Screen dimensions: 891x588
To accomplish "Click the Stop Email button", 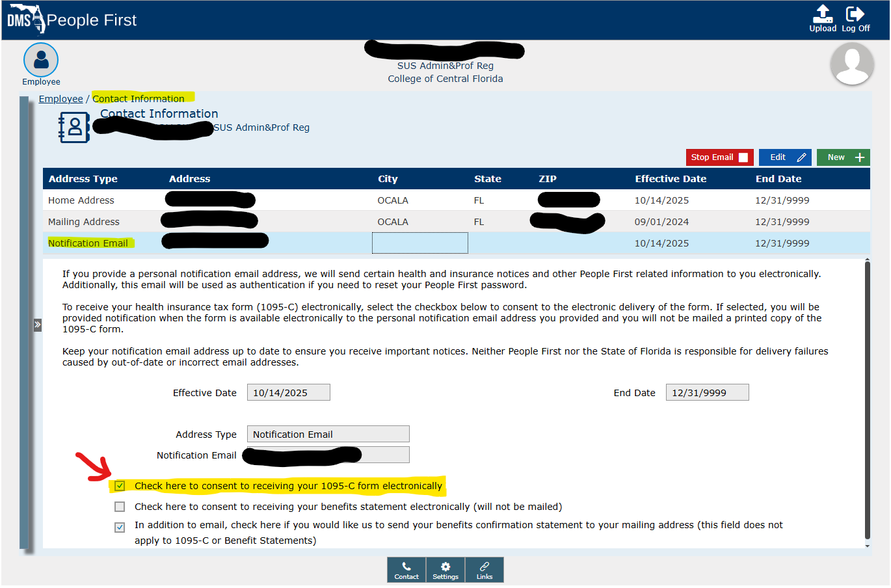I will tap(719, 157).
